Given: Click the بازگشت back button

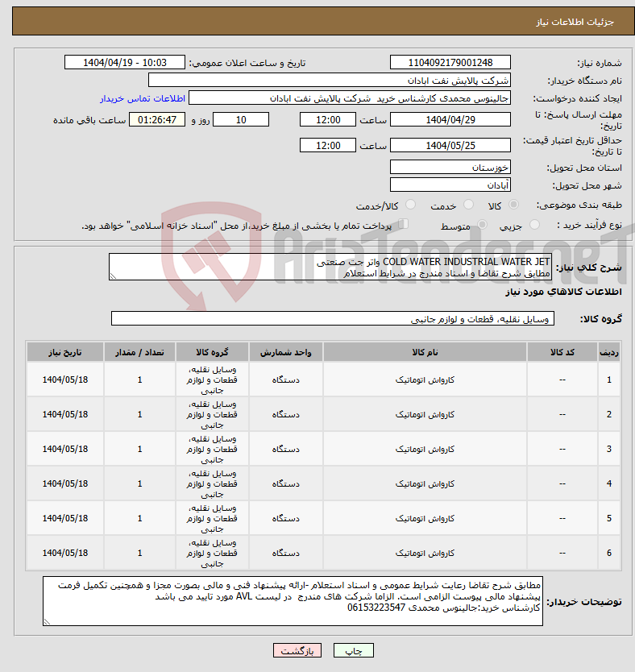Looking at the screenshot, I should 297,650.
